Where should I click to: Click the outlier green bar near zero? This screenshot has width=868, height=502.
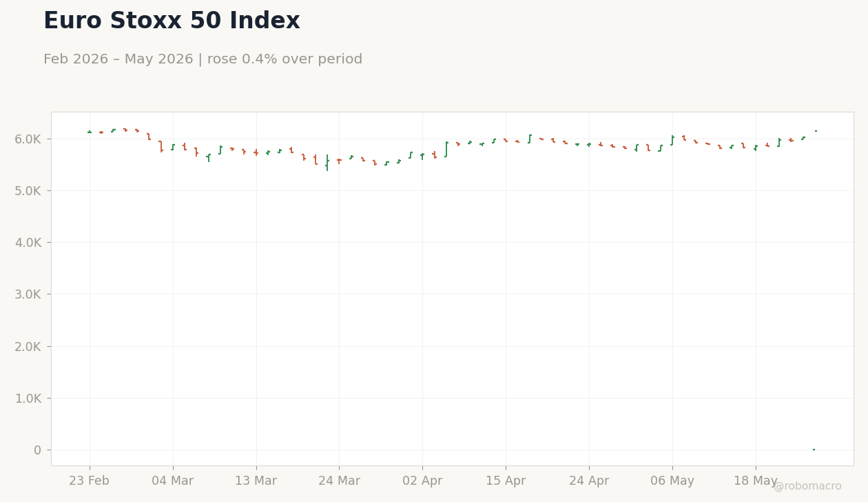814,450
